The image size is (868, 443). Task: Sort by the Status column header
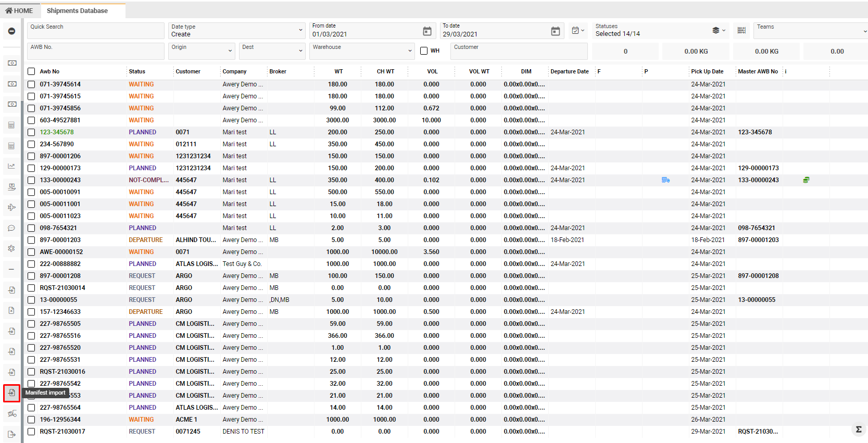click(137, 71)
